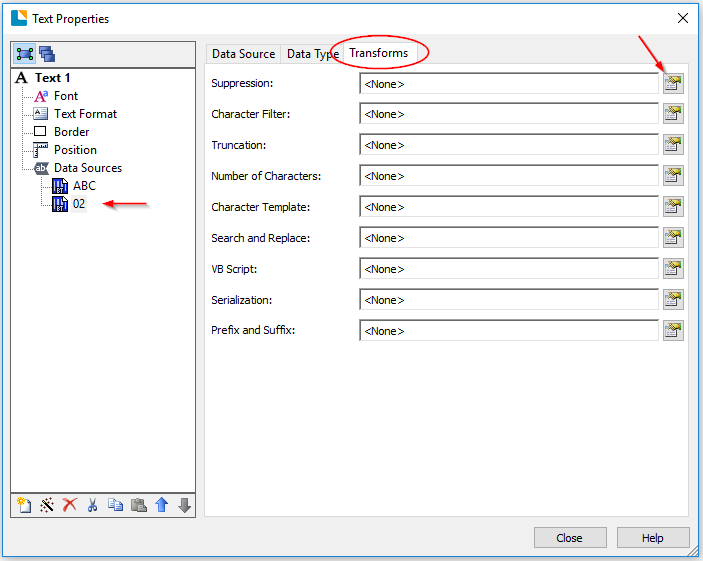Move selected data source down
The width and height of the screenshot is (703, 561).
tap(184, 505)
